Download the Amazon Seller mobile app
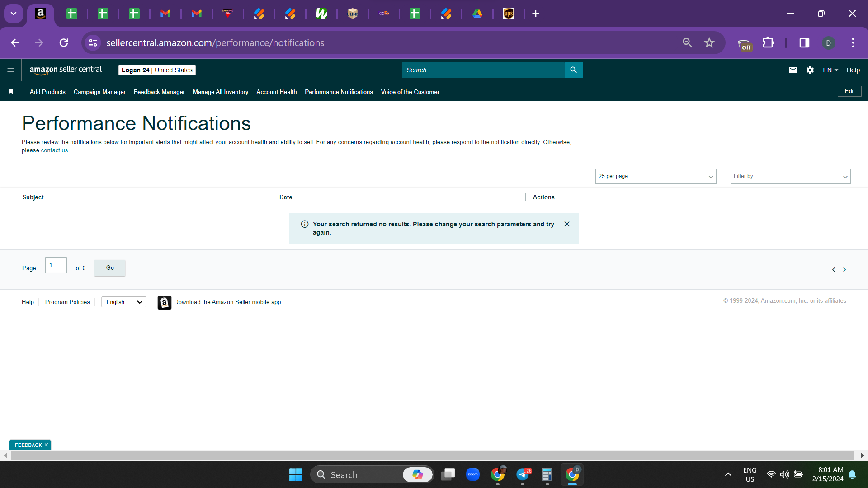The width and height of the screenshot is (868, 488). (219, 302)
